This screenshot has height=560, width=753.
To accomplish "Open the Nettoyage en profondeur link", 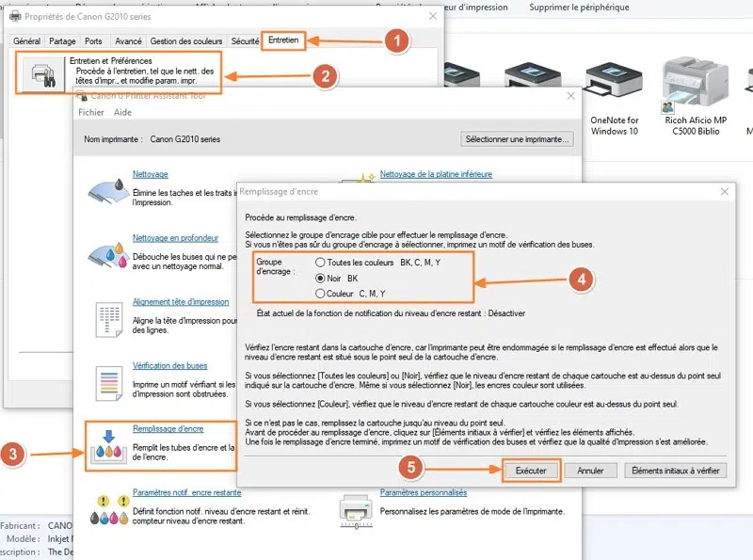I will pyautogui.click(x=175, y=238).
